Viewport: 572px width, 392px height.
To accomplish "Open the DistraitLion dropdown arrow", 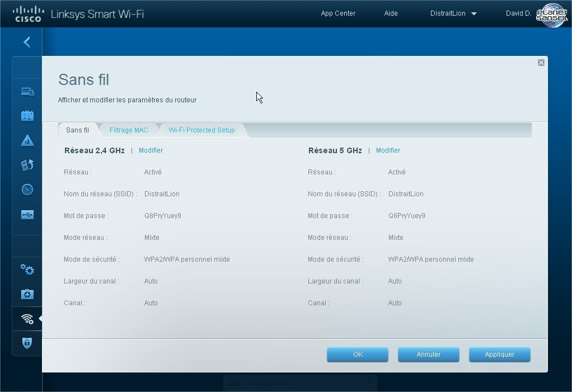I will point(474,14).
